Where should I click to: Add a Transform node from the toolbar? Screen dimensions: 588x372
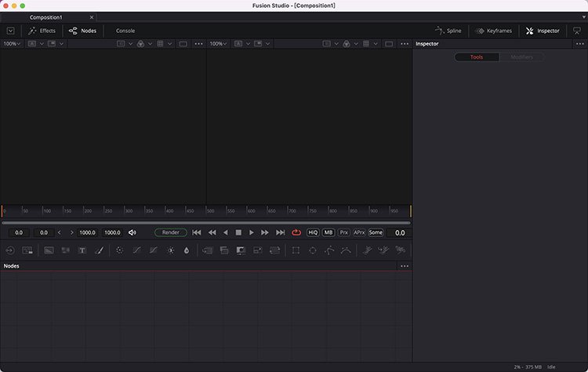274,250
